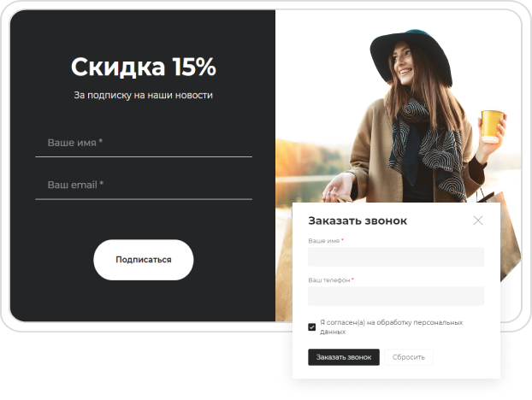Click the Ваше имя label in popup
The image size is (532, 400).
click(326, 241)
